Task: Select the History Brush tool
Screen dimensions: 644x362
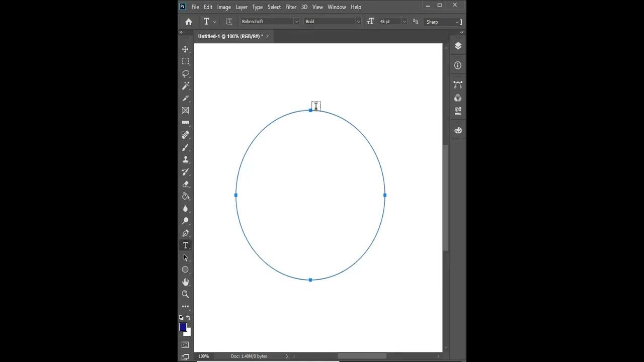Action: (186, 171)
